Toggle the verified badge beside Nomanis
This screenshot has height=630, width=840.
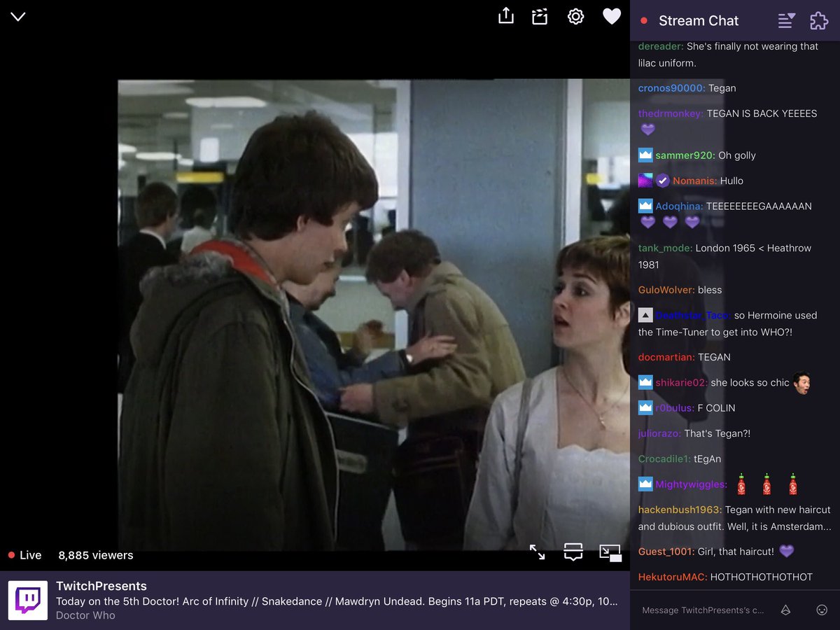[x=662, y=180]
